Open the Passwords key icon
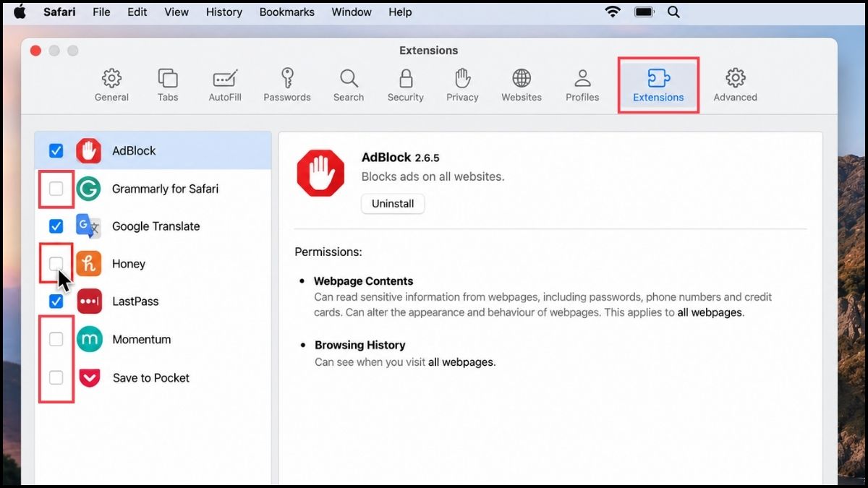The height and width of the screenshot is (488, 868). point(287,78)
